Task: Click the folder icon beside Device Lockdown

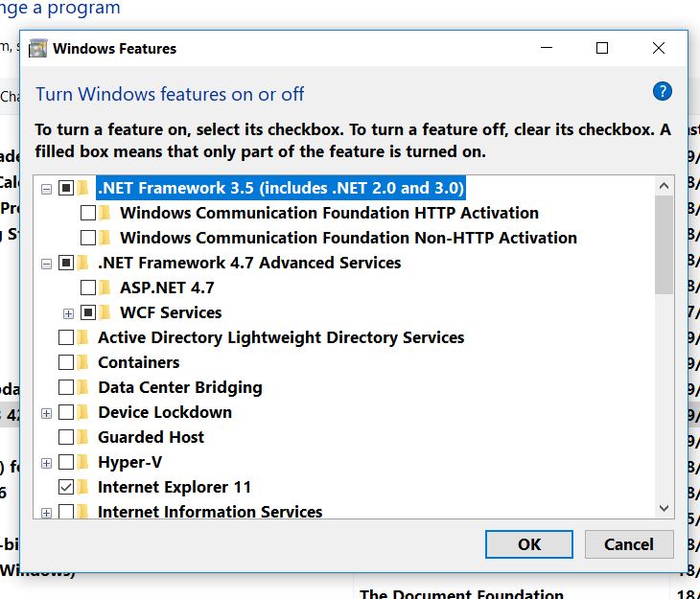Action: [x=82, y=412]
